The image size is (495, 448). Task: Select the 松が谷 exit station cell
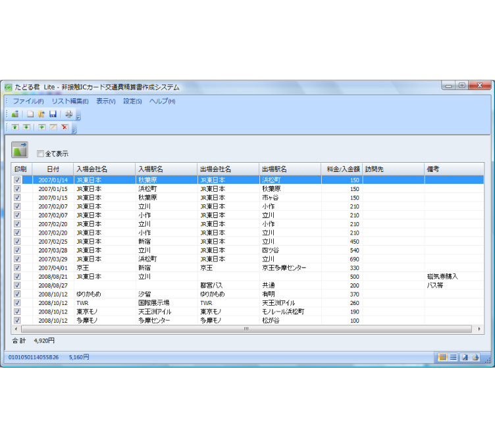click(290, 320)
